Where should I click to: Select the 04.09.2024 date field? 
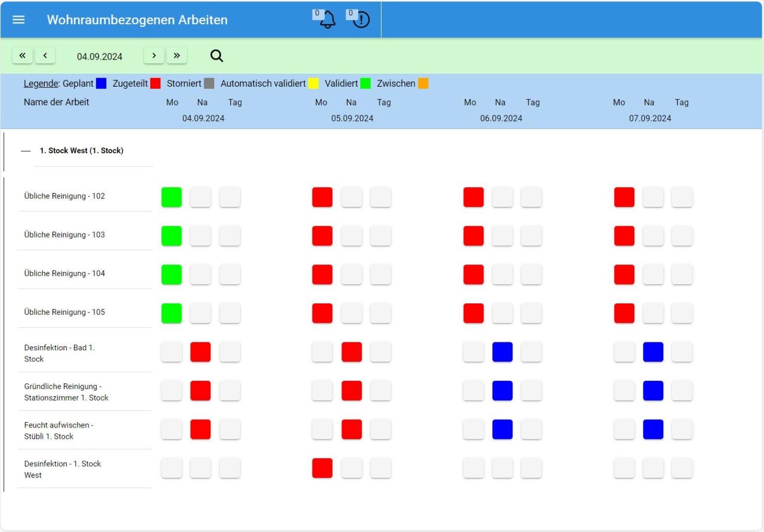click(99, 56)
